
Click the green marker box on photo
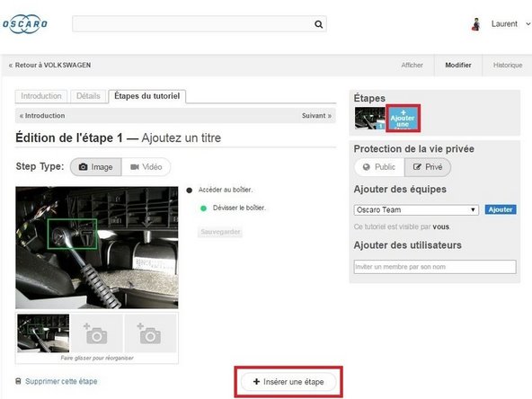click(x=72, y=234)
